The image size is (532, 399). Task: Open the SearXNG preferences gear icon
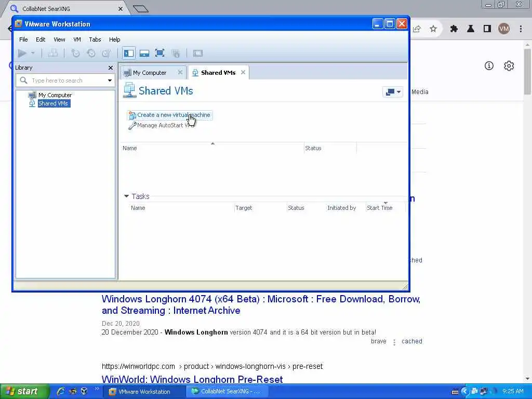point(509,66)
